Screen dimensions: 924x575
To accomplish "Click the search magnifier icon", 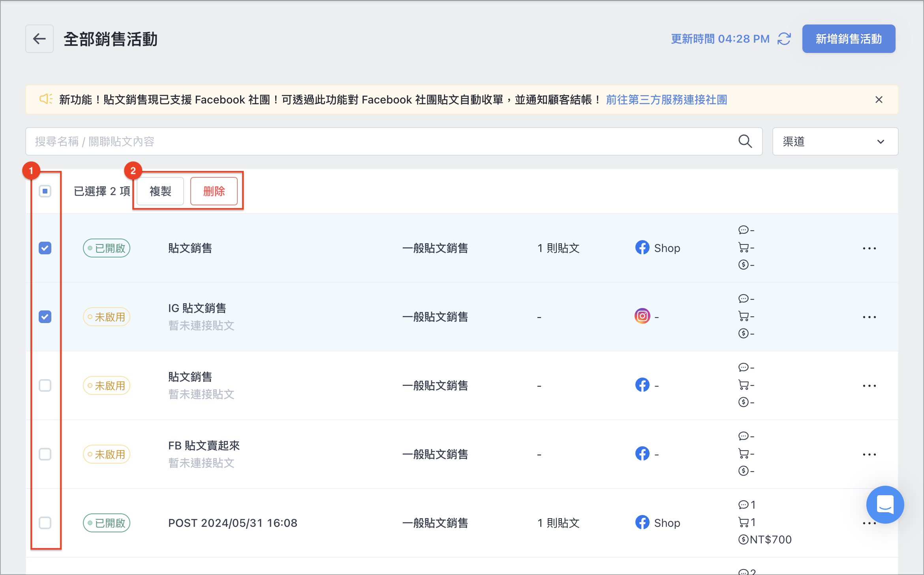I will pos(745,141).
